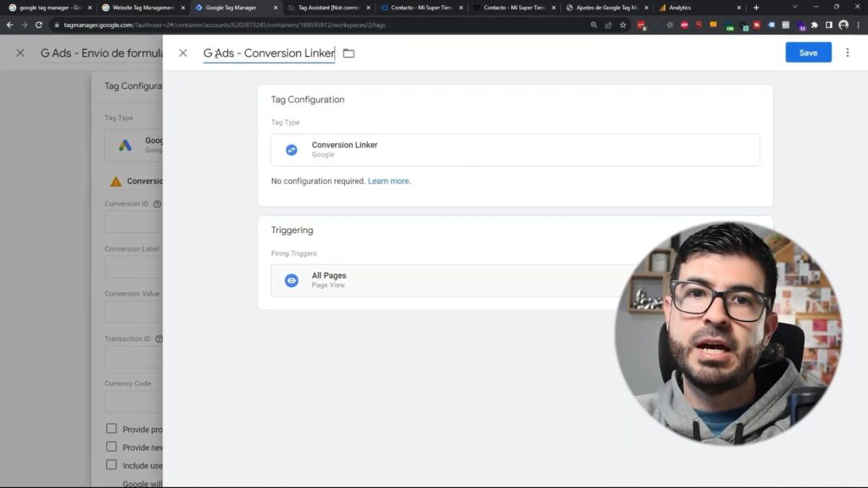Click the Conversion ID input field

pyautogui.click(x=133, y=223)
